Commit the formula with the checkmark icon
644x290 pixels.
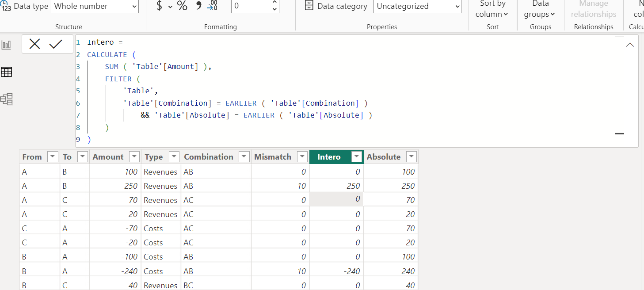(56, 44)
